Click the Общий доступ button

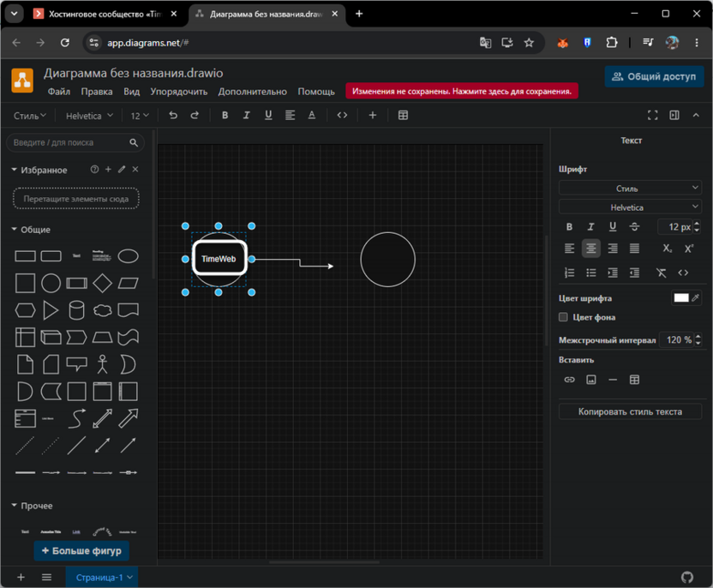click(x=654, y=76)
